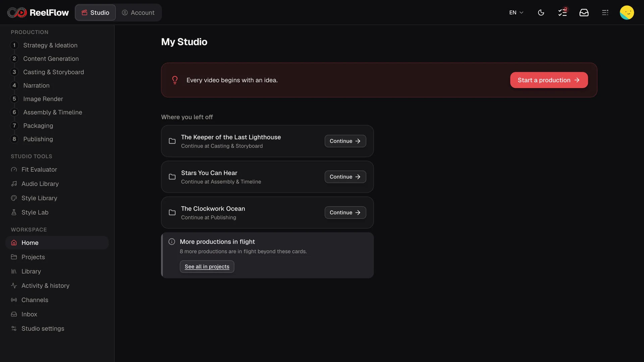This screenshot has height=362, width=644.
Task: Follow the See all in projects link
Action: pyautogui.click(x=207, y=267)
